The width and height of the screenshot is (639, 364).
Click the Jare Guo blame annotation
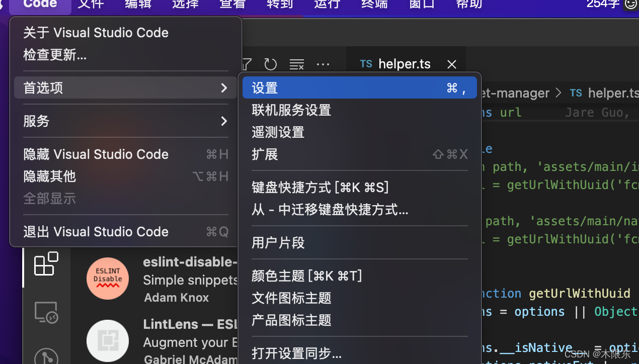tap(597, 112)
